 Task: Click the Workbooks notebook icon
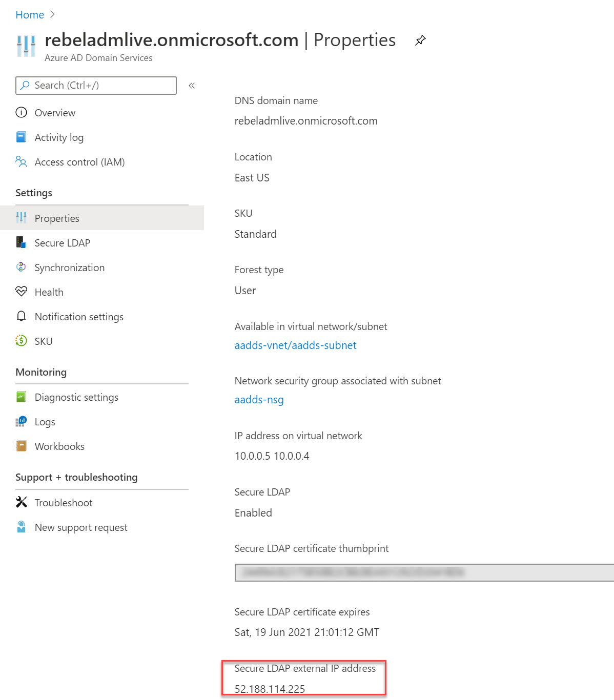(21, 446)
